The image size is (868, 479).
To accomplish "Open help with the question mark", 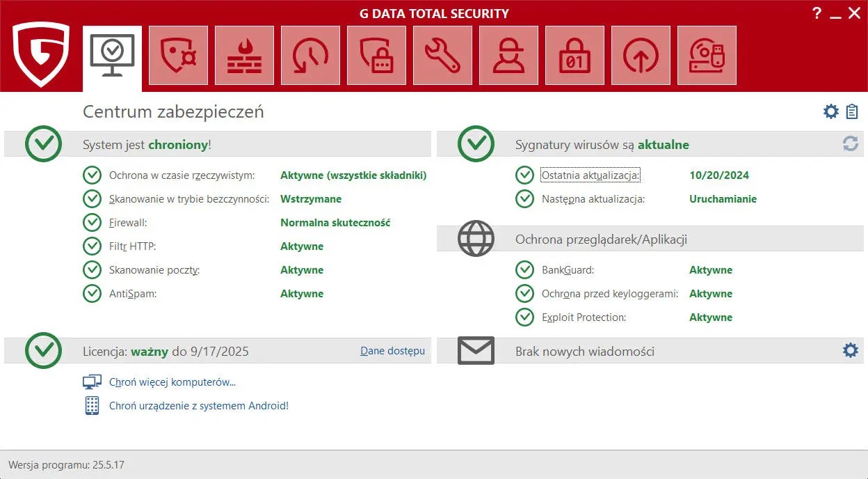I will pyautogui.click(x=817, y=13).
